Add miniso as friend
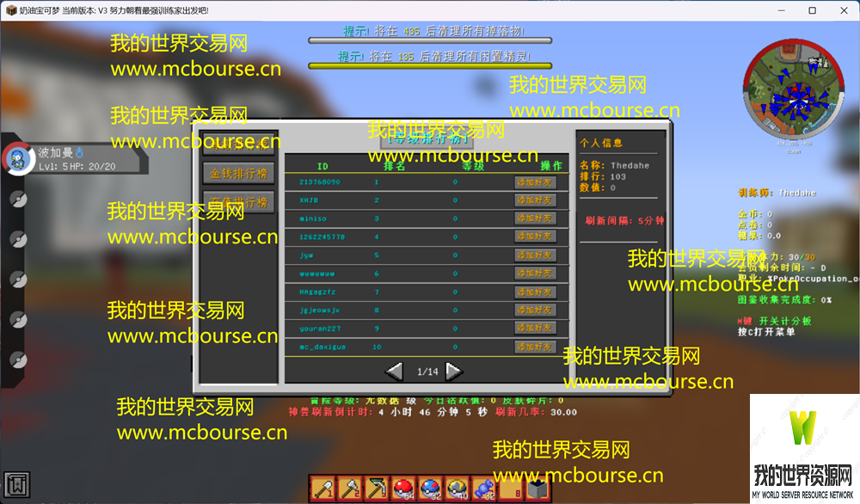 tap(535, 218)
